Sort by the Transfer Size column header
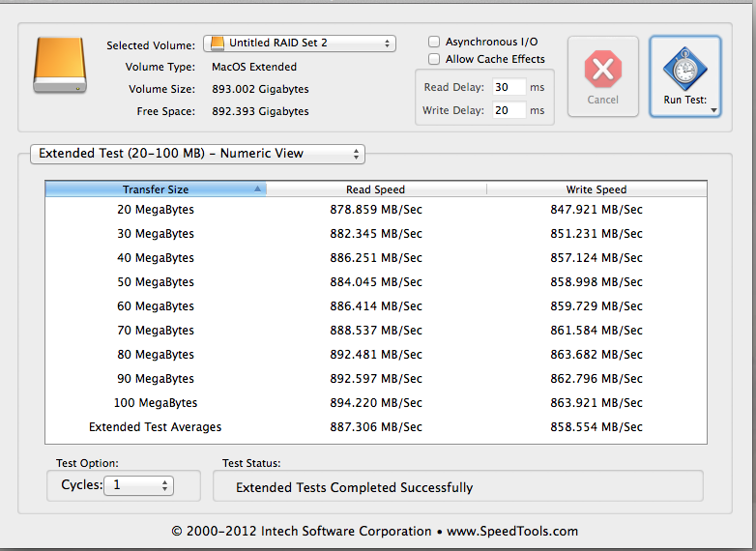756x551 pixels. tap(156, 189)
